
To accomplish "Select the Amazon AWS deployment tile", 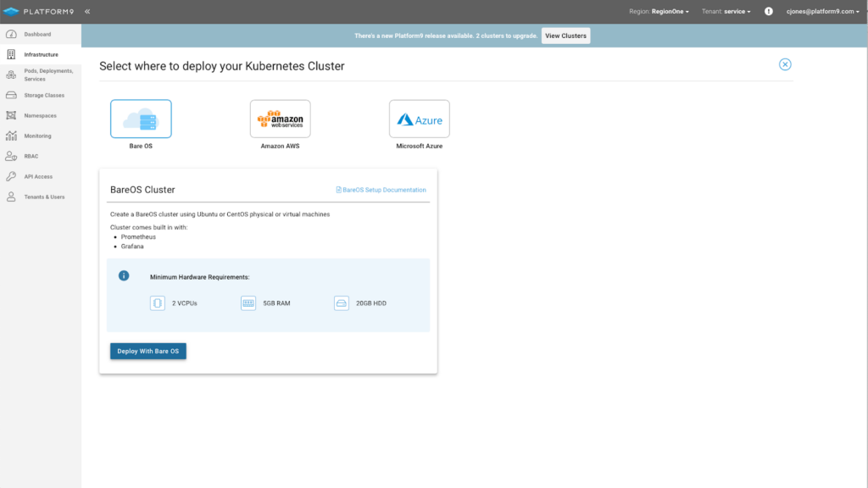I will (280, 119).
